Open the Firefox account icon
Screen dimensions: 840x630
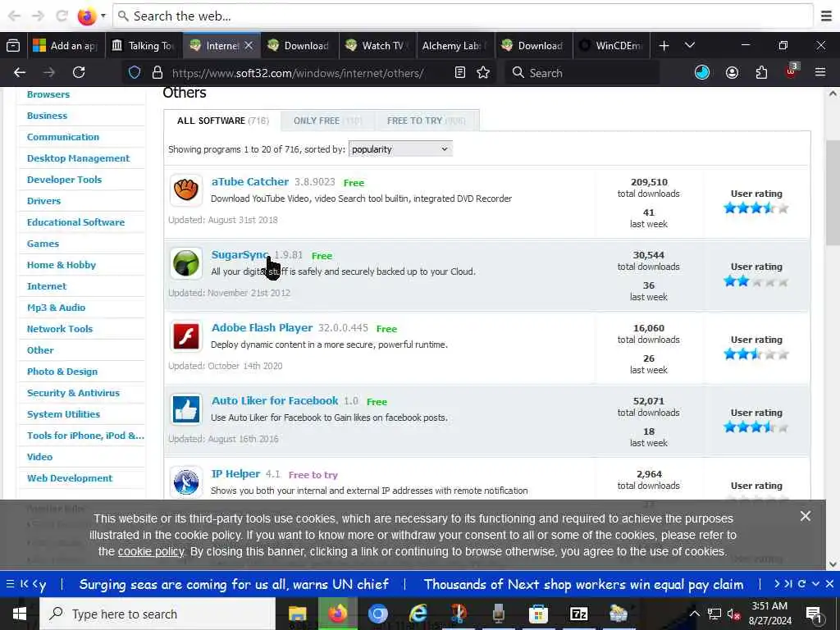(732, 72)
